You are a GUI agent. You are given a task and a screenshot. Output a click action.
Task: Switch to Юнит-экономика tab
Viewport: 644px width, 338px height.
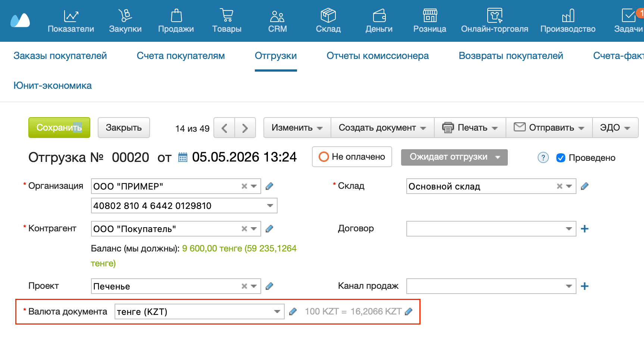point(53,86)
